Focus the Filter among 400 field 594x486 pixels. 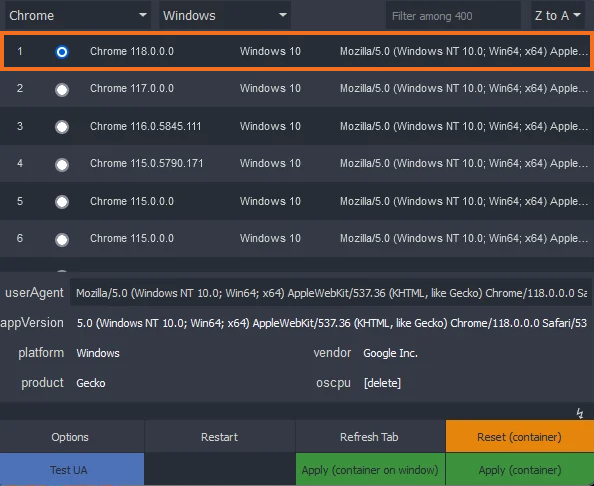point(453,16)
